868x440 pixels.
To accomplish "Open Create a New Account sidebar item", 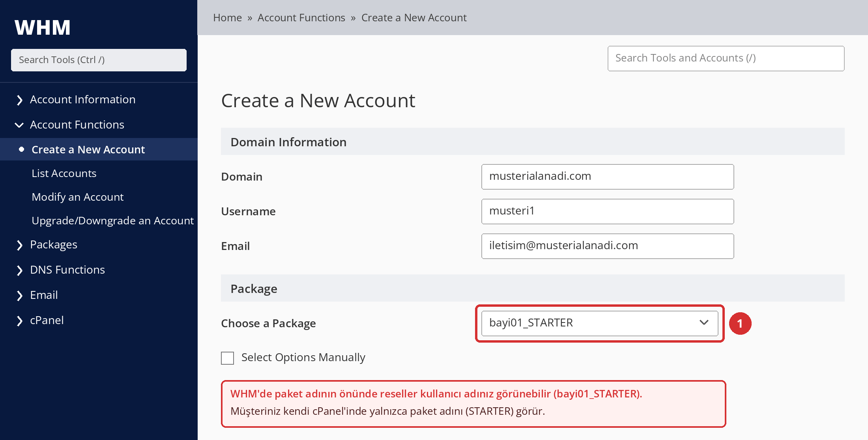I will tap(99, 149).
